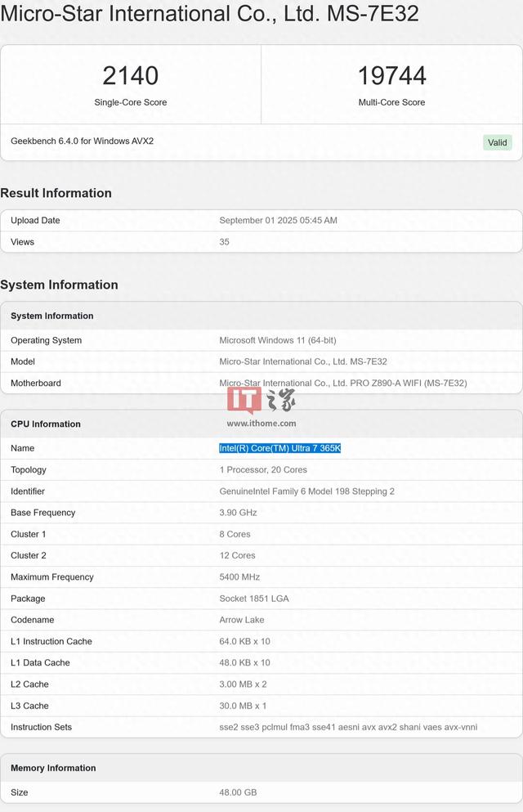Screen dimensions: 523x812
Task: Click the Operating System label
Action: tap(46, 340)
